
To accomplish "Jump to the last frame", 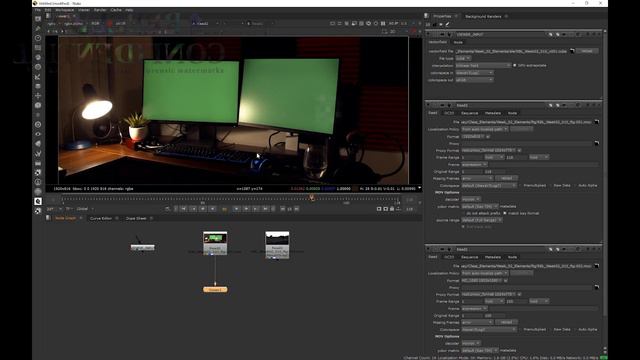I will [265, 209].
